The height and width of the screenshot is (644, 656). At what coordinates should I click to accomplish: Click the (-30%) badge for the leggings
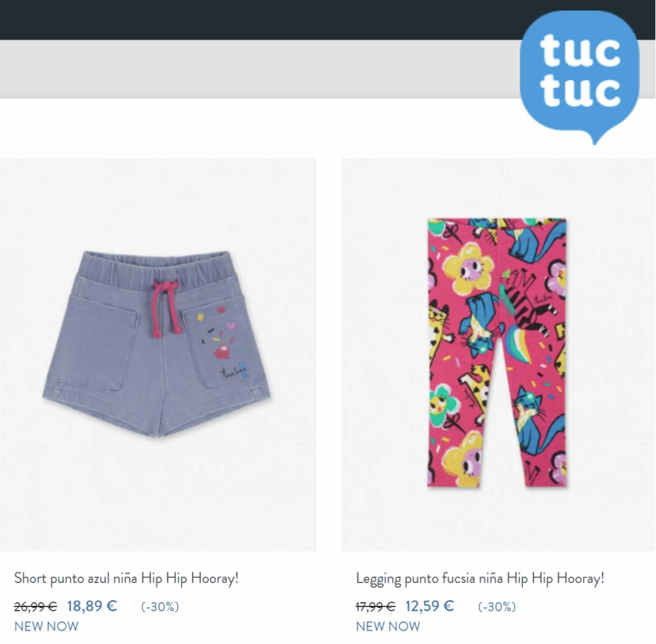[497, 607]
